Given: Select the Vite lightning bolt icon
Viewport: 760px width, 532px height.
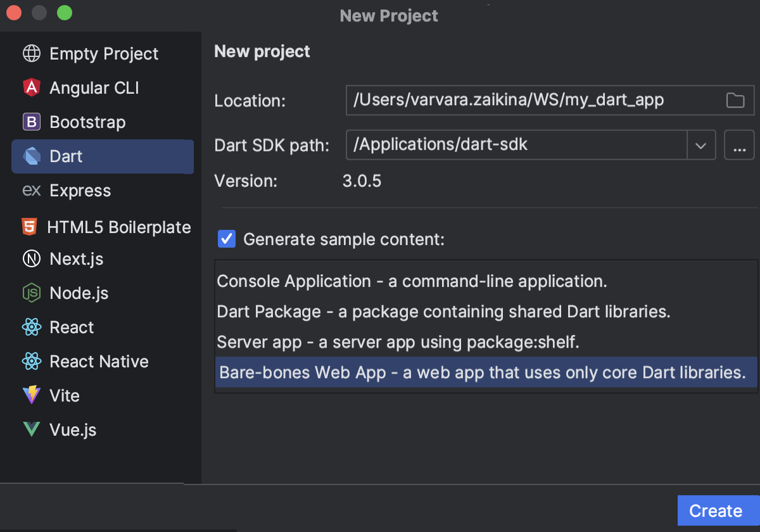Looking at the screenshot, I should (x=32, y=396).
